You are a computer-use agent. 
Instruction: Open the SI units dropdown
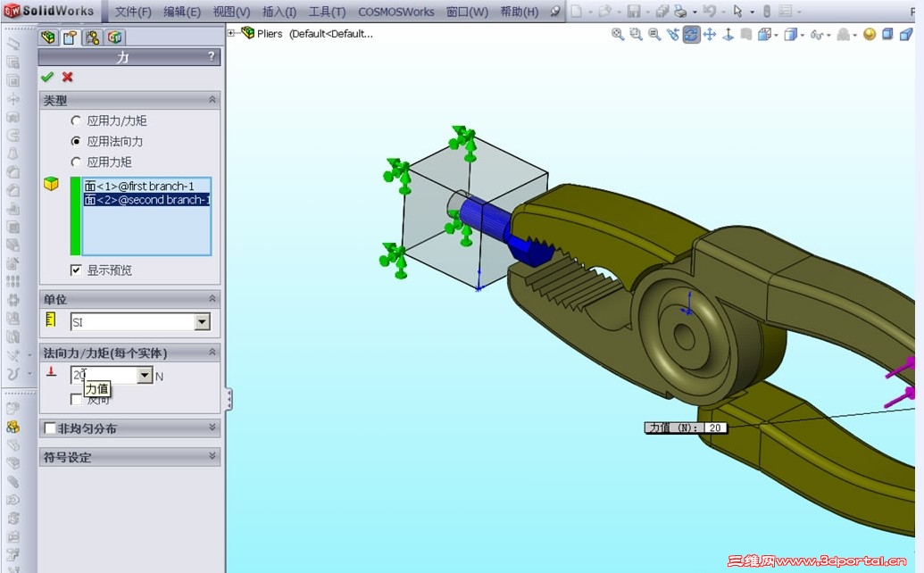[202, 321]
